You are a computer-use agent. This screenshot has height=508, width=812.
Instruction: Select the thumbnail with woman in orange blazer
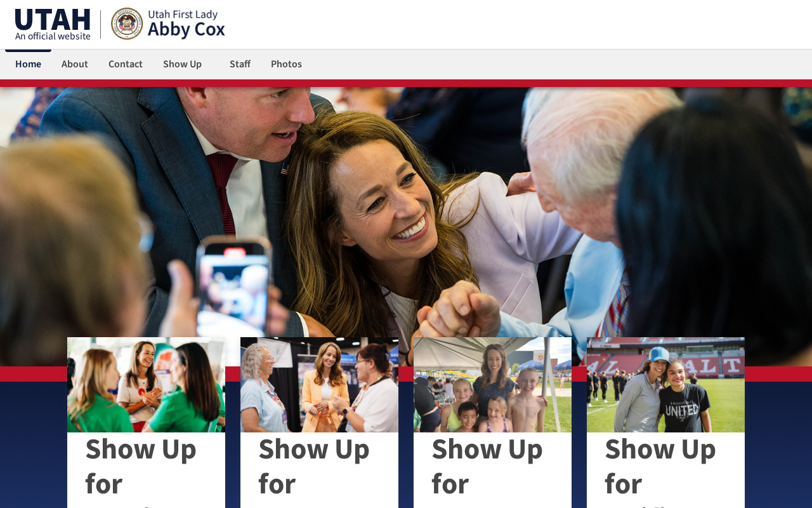tap(319, 385)
